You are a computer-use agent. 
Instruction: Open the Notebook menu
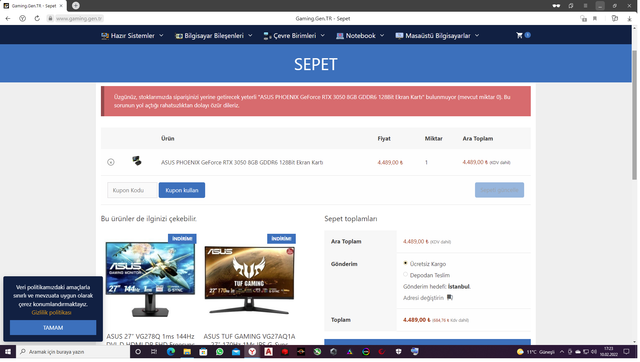point(360,36)
